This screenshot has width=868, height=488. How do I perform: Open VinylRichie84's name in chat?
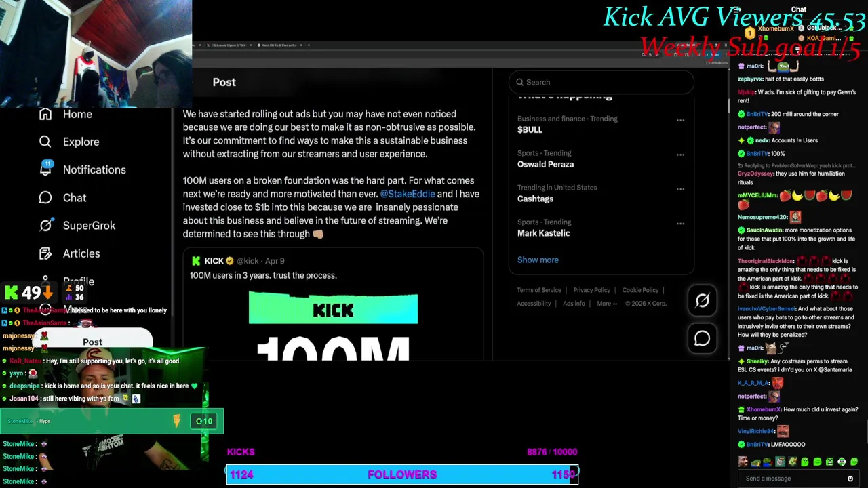point(756,431)
